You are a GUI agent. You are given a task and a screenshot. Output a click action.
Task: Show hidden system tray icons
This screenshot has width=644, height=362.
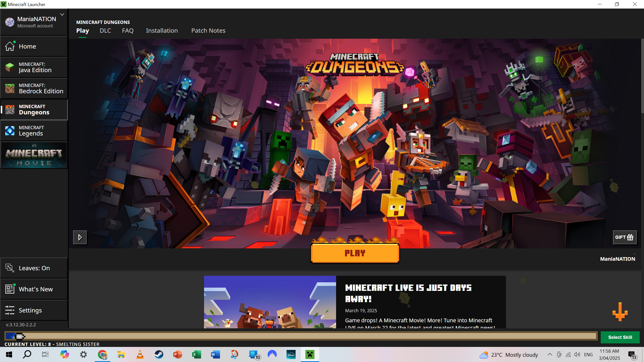[550, 355]
